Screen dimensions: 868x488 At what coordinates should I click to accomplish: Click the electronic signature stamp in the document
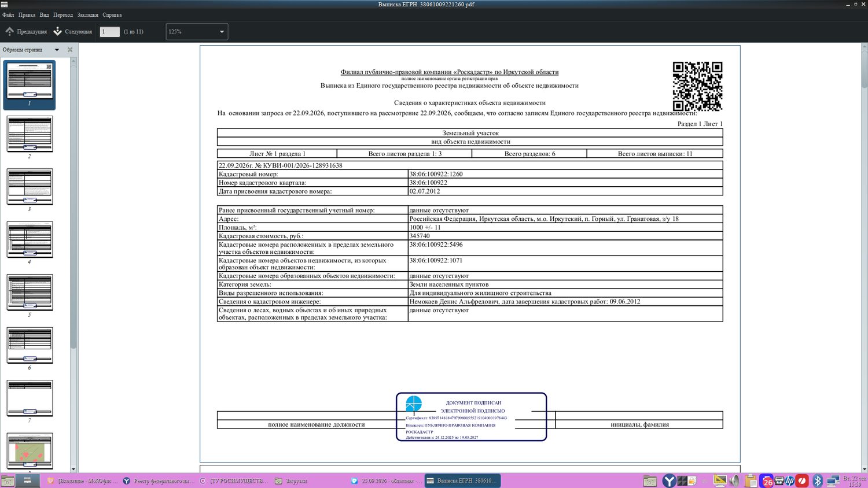pyautogui.click(x=471, y=417)
